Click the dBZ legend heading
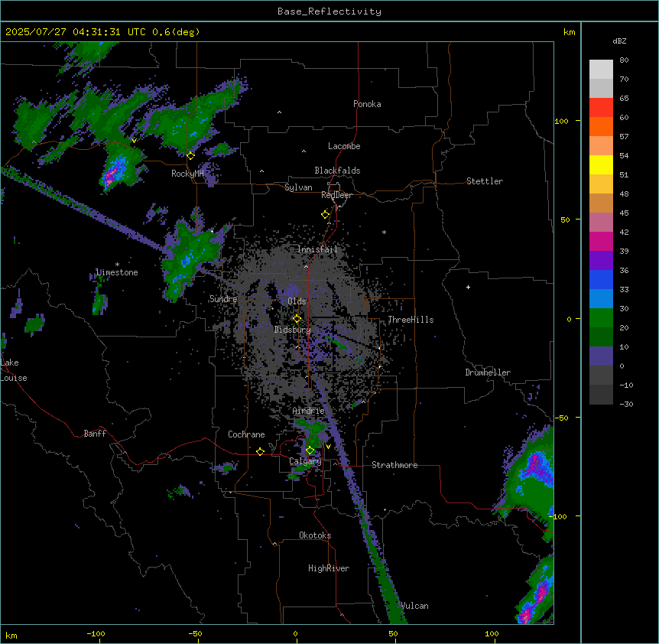Image resolution: width=659 pixels, height=644 pixels. pyautogui.click(x=619, y=41)
